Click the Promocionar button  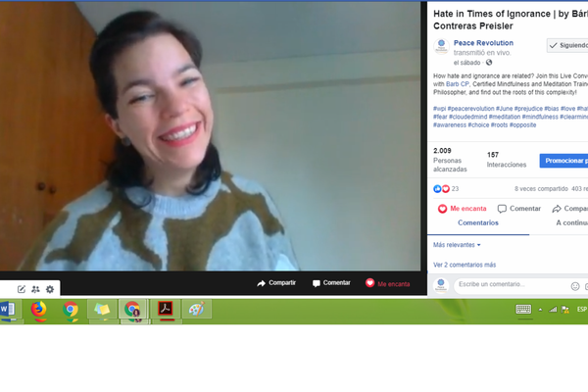(x=564, y=161)
